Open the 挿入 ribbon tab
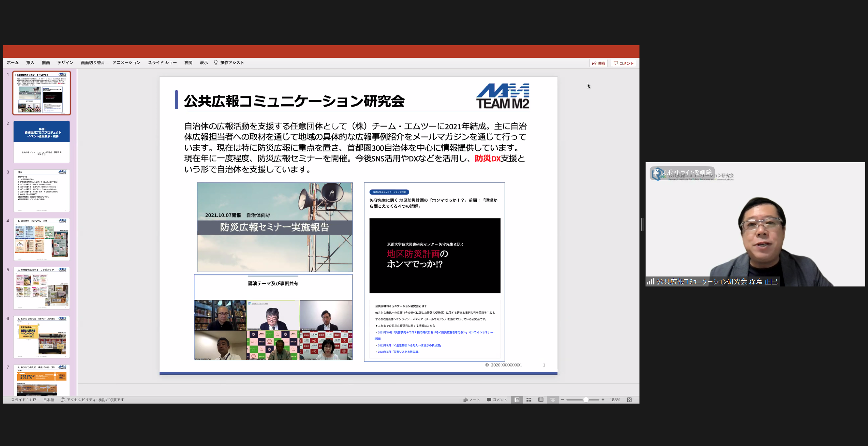This screenshot has width=868, height=446. (x=30, y=63)
